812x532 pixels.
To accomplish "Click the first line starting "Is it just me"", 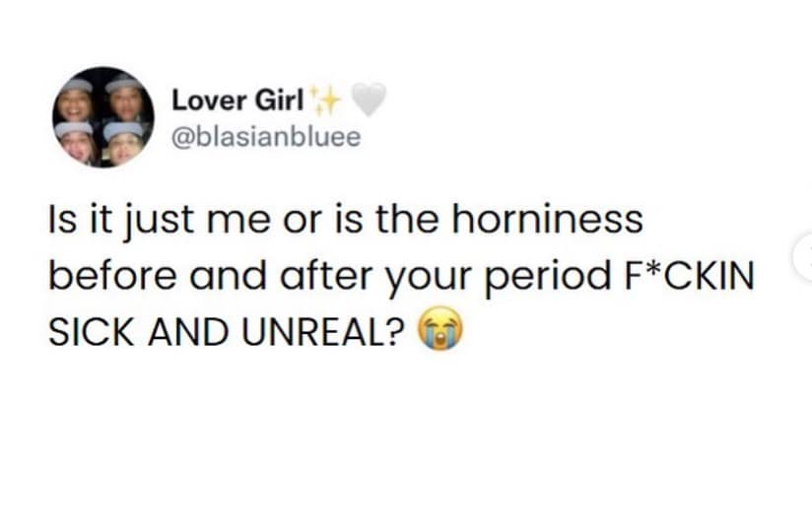I will (x=345, y=220).
